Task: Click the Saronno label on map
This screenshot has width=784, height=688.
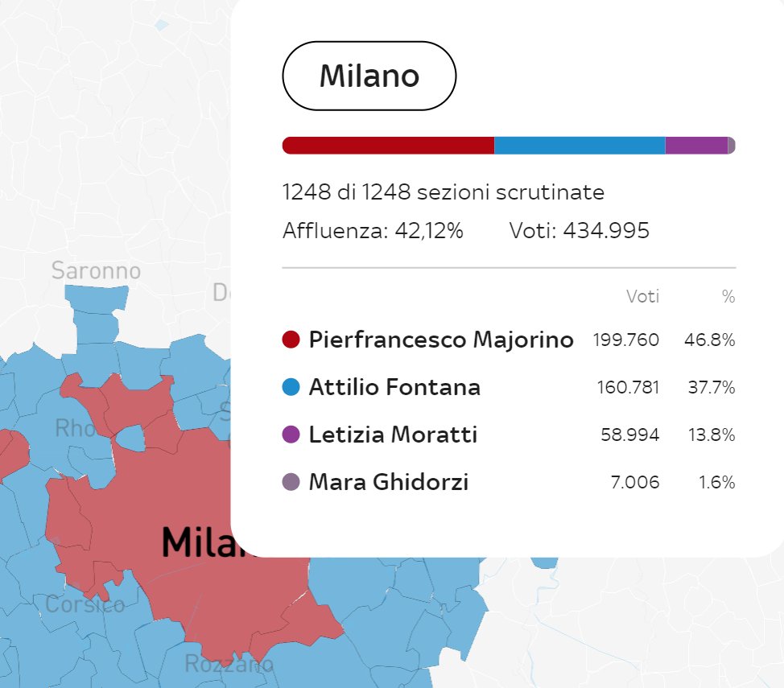Action: [96, 271]
